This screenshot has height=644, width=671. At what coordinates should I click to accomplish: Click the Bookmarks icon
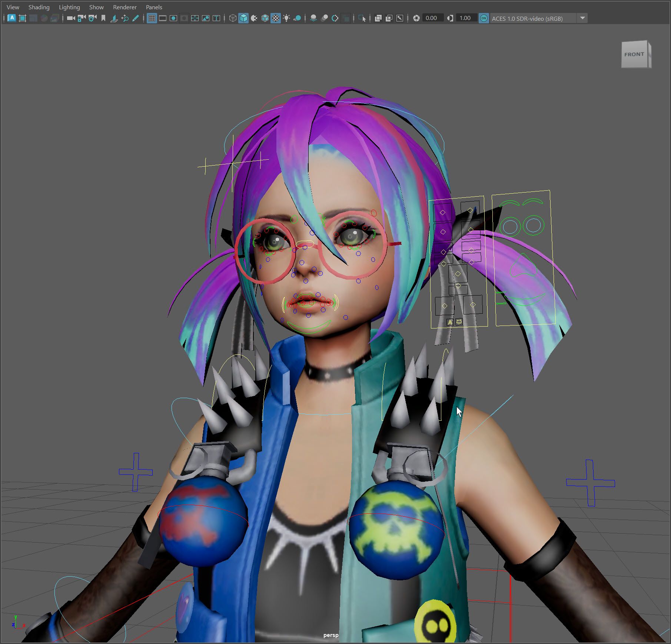click(103, 18)
